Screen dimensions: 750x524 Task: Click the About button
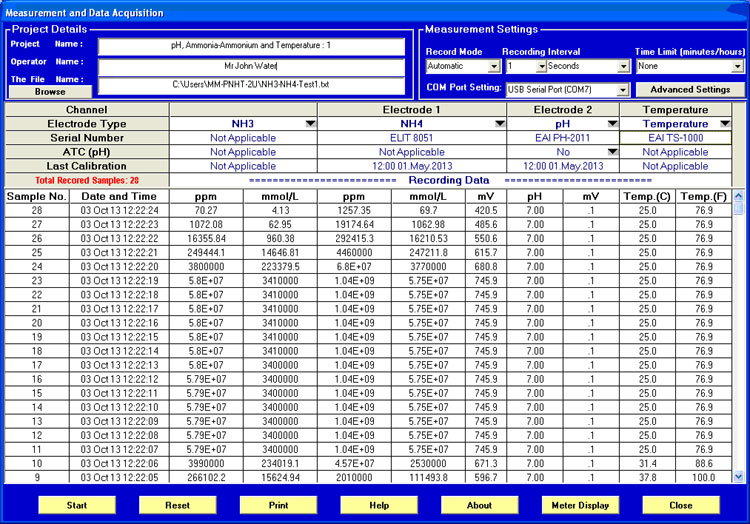pos(479,505)
